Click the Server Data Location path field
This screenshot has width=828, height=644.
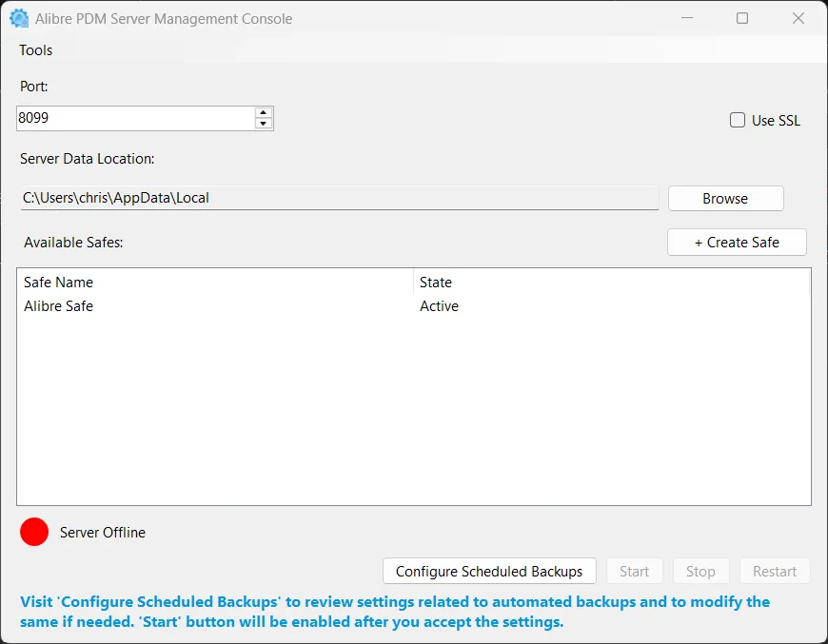point(340,198)
